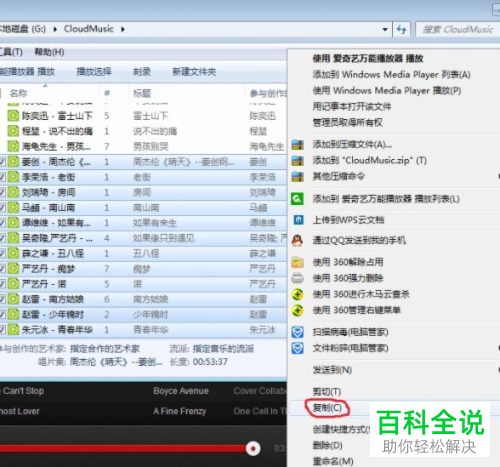Select the Can't Stop track row in the music player
Image resolution: width=500 pixels, height=467 pixels.
pyautogui.click(x=143, y=391)
